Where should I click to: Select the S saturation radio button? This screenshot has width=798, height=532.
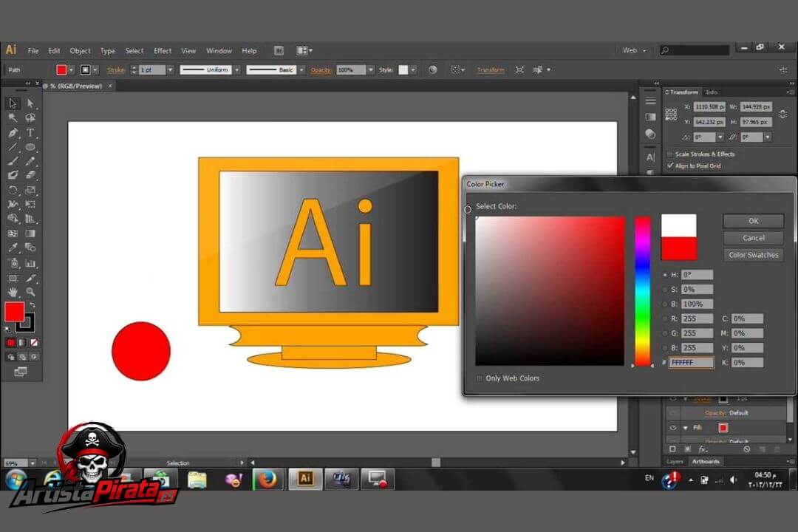click(665, 290)
